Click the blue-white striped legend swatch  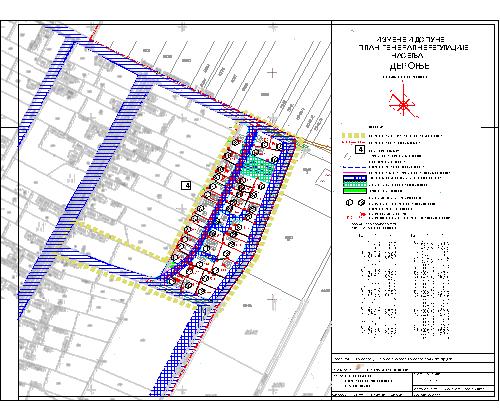(355, 179)
